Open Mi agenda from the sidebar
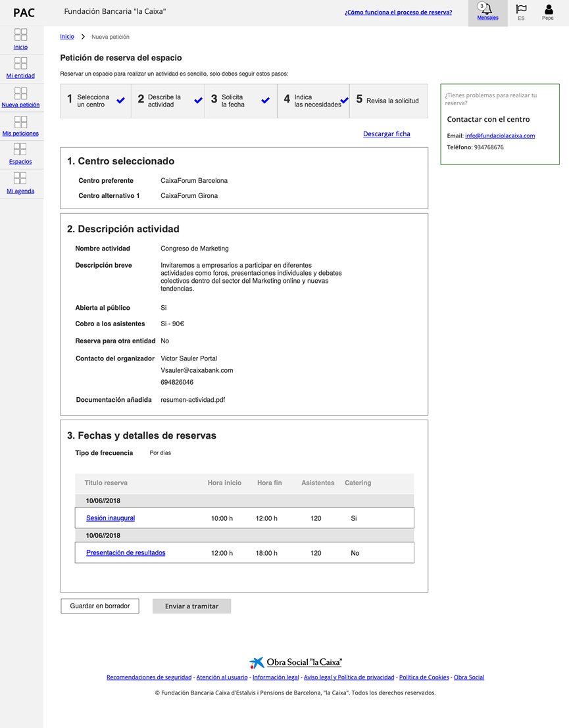Viewport: 569px width, 728px height. [20, 185]
